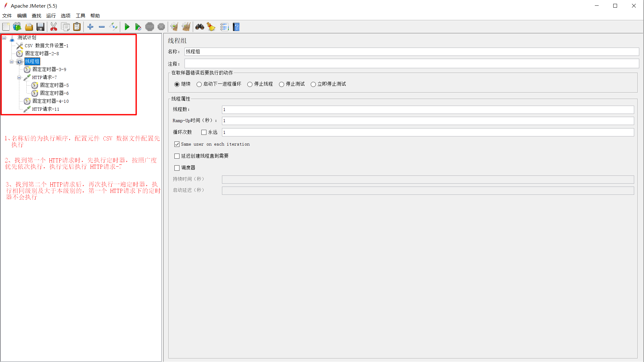Clear all results with double broom icon

(186, 27)
